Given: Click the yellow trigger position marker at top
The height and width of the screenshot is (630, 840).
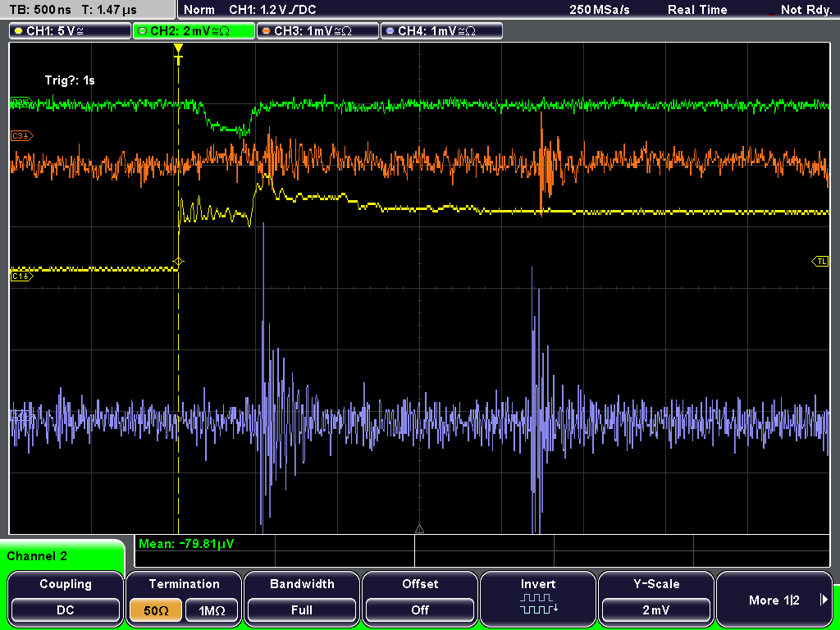Looking at the screenshot, I should pyautogui.click(x=178, y=50).
